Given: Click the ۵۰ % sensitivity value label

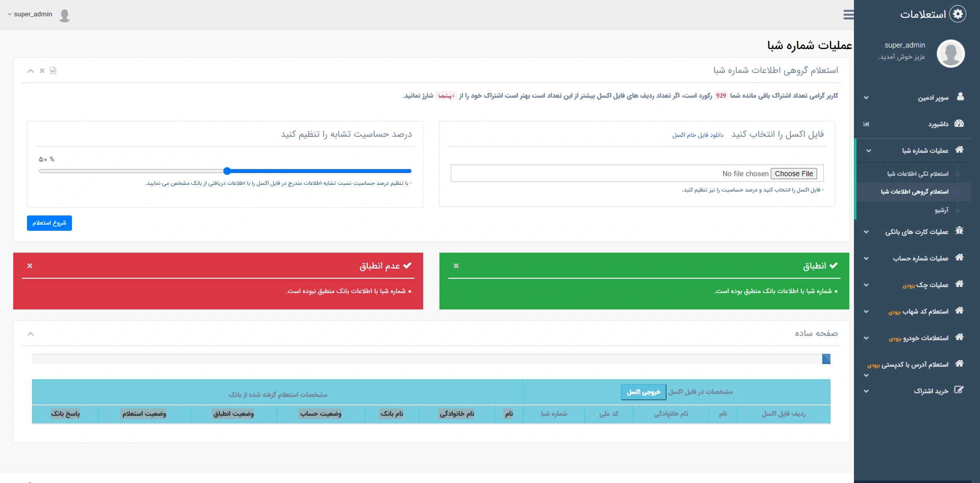Looking at the screenshot, I should (46, 159).
